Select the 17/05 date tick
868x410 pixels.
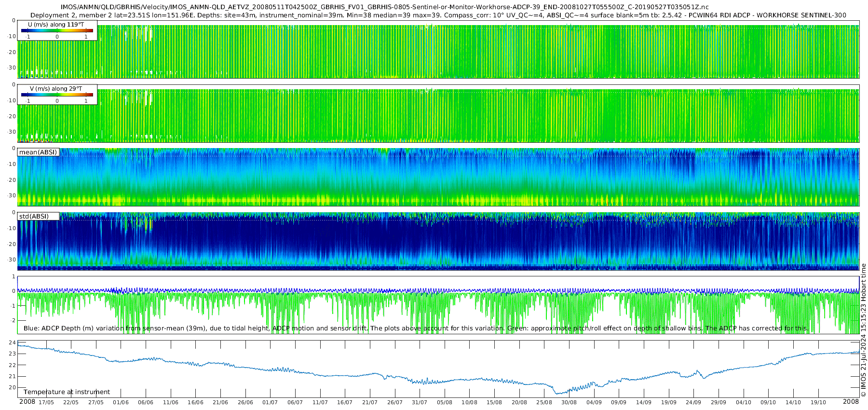point(46,402)
